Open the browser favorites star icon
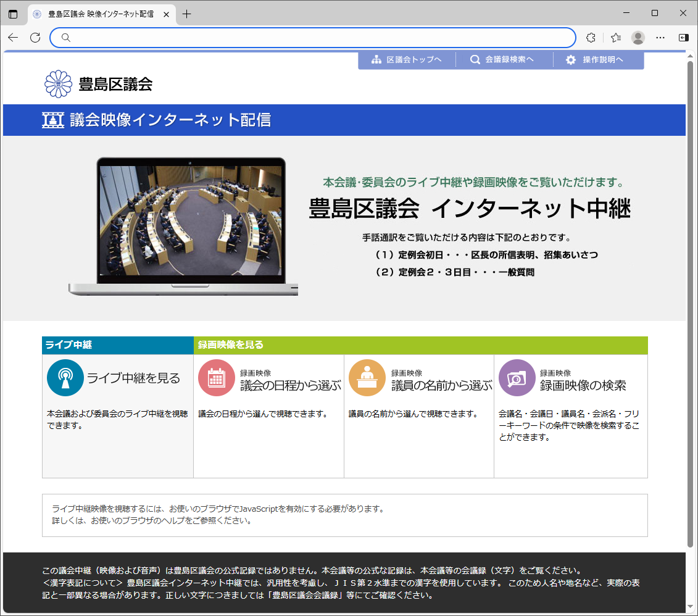This screenshot has height=616, width=698. point(615,38)
